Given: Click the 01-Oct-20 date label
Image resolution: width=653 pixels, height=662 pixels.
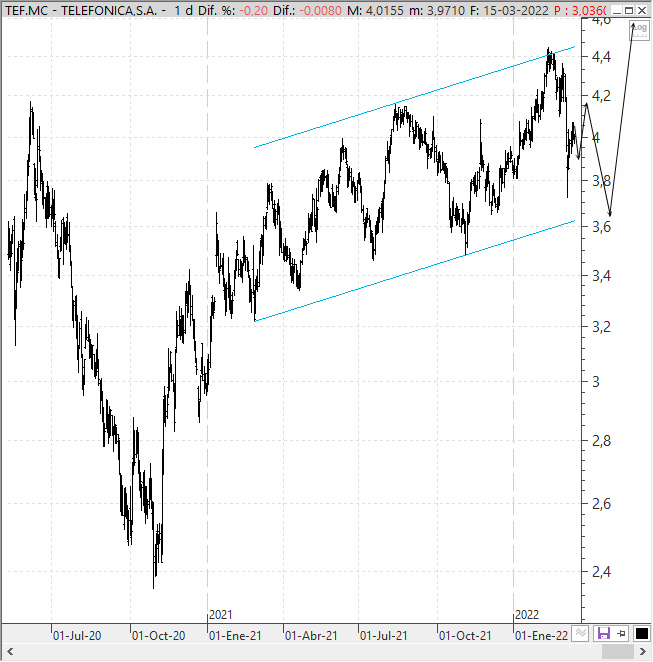Looking at the screenshot, I should tap(158, 635).
